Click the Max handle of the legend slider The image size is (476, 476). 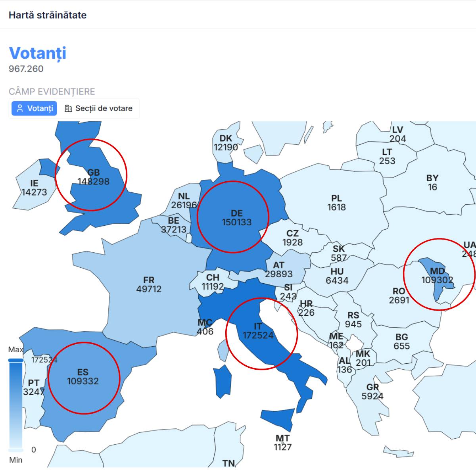pyautogui.click(x=16, y=360)
